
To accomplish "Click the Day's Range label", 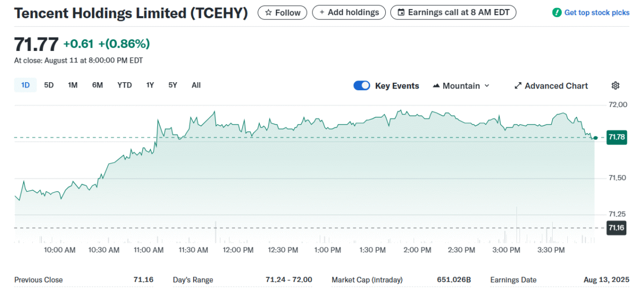I will click(193, 280).
